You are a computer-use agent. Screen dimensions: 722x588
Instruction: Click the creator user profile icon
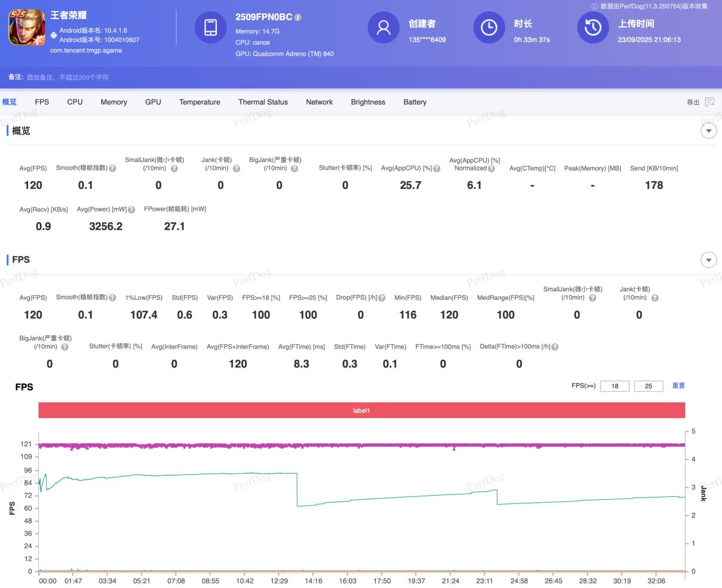pyautogui.click(x=383, y=27)
